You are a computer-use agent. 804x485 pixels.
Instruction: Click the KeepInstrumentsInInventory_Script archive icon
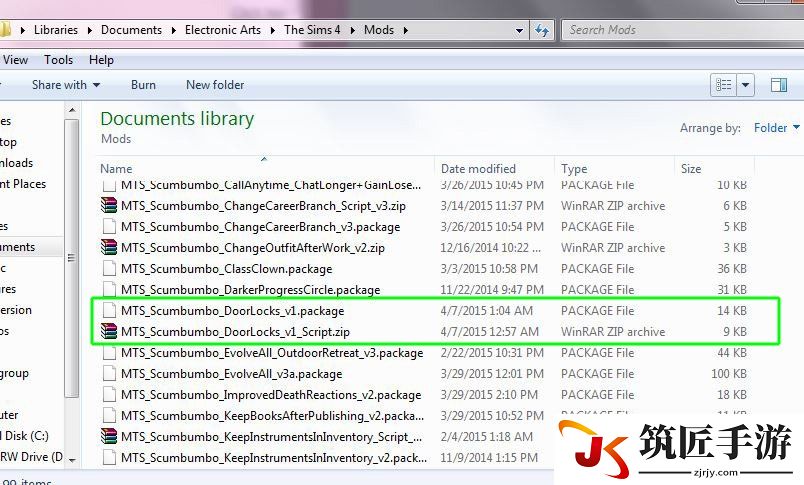point(109,437)
